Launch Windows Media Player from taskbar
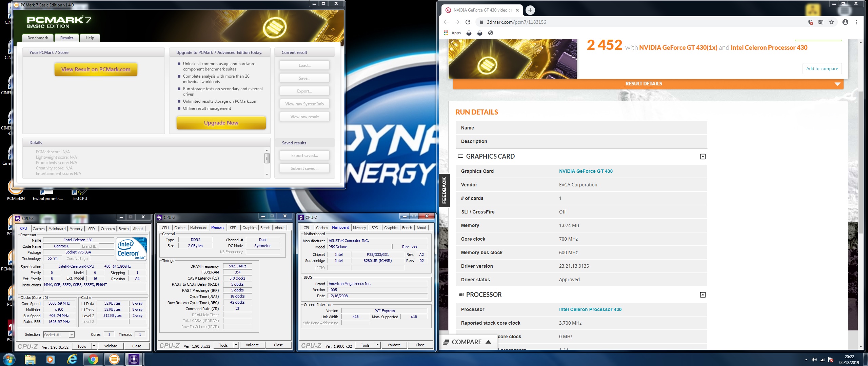Viewport: 868px width, 366px height. (x=51, y=359)
